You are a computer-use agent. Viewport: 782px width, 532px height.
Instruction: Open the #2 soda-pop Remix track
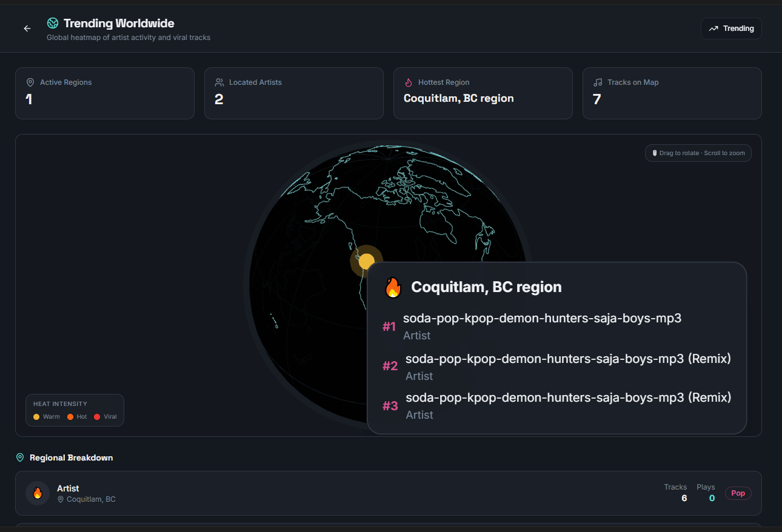[x=567, y=359]
